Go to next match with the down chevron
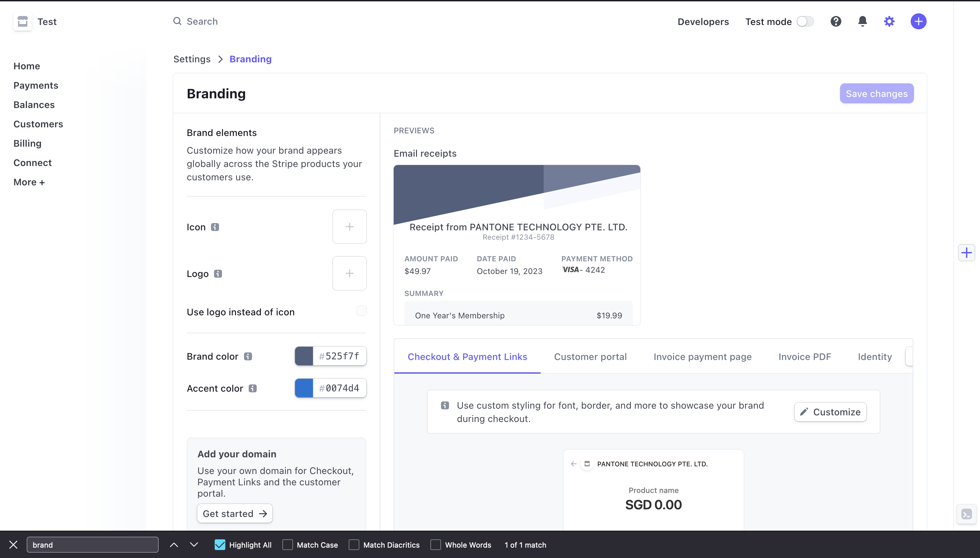This screenshot has height=558, width=980. [194, 545]
